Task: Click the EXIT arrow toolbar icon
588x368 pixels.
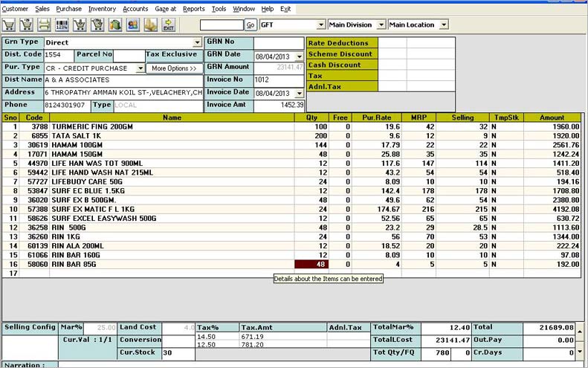Action: coord(169,25)
